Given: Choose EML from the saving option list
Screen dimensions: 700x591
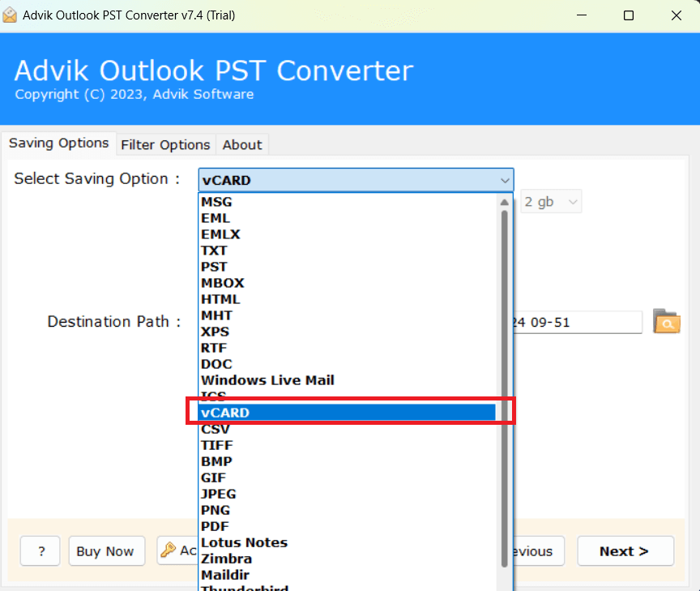Looking at the screenshot, I should click(348, 218).
